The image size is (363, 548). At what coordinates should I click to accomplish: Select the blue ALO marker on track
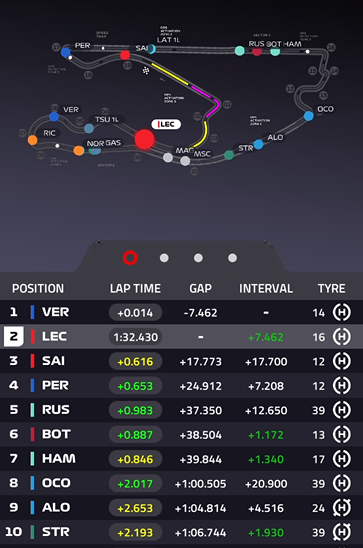pyautogui.click(x=258, y=144)
